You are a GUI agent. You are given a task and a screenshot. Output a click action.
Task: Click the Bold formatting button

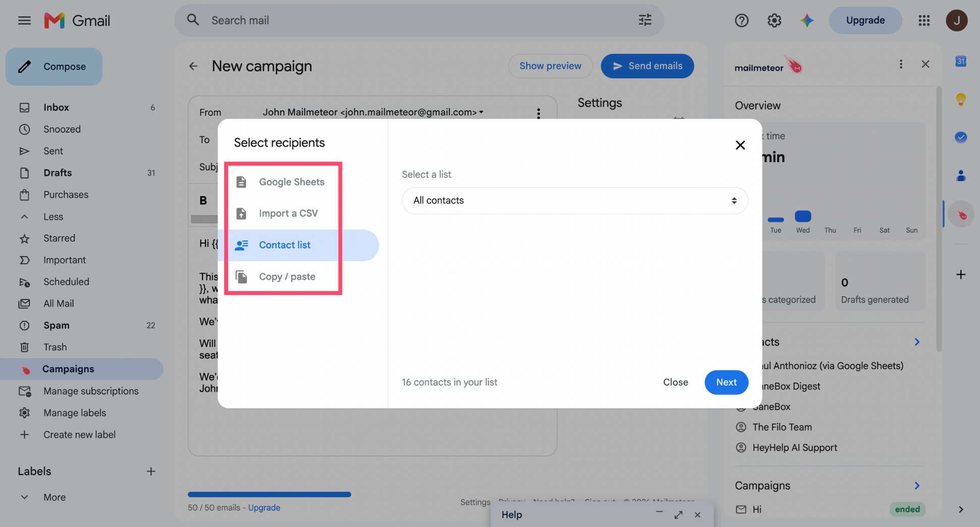click(203, 201)
